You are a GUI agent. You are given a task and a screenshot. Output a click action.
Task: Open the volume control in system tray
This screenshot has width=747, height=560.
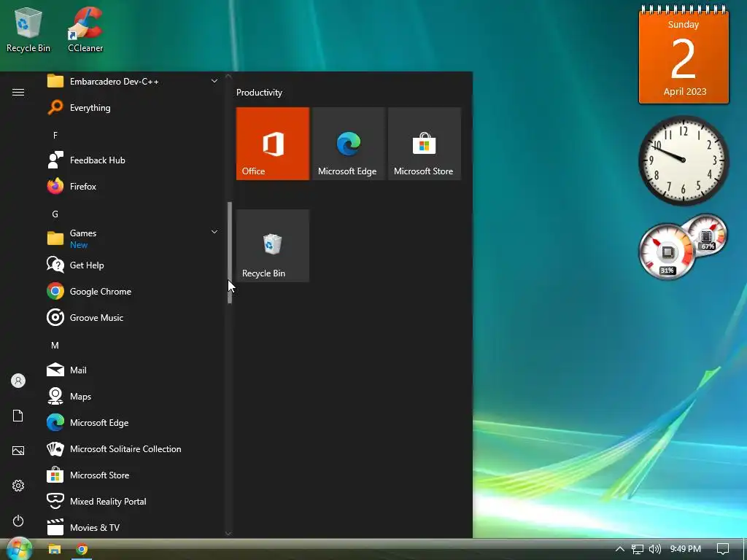(x=654, y=549)
